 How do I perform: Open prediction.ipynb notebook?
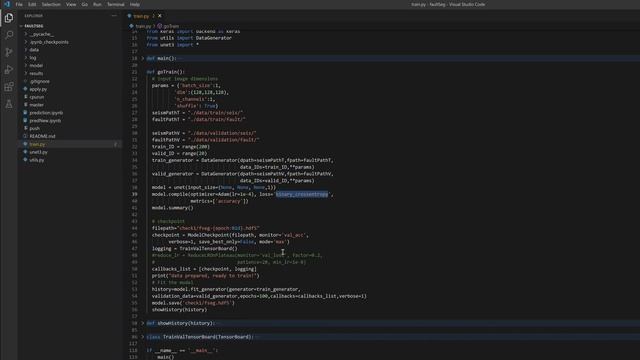coord(46,113)
